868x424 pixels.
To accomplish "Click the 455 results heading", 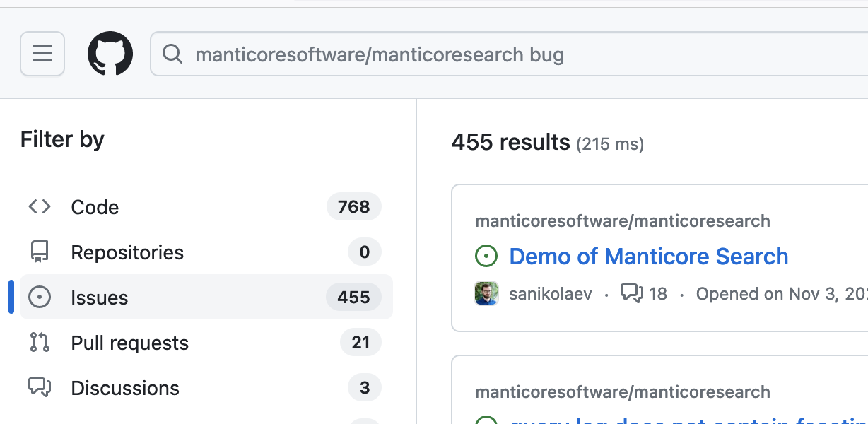I will point(511,142).
